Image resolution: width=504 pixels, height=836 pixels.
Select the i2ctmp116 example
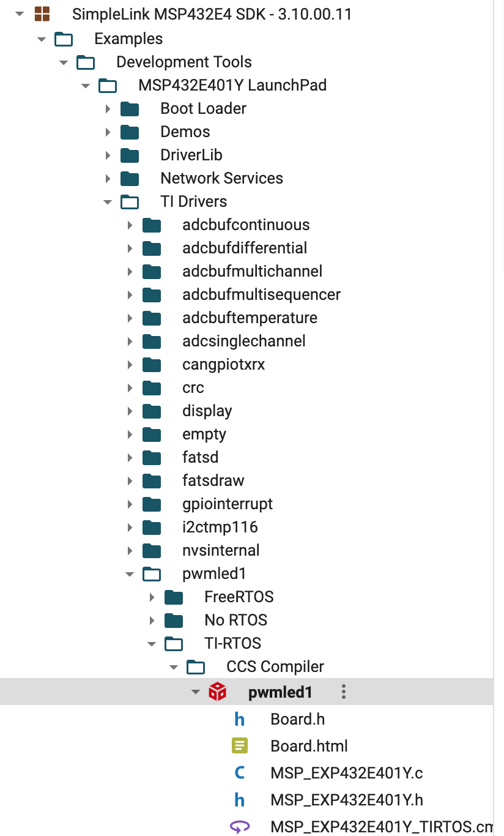tap(220, 527)
